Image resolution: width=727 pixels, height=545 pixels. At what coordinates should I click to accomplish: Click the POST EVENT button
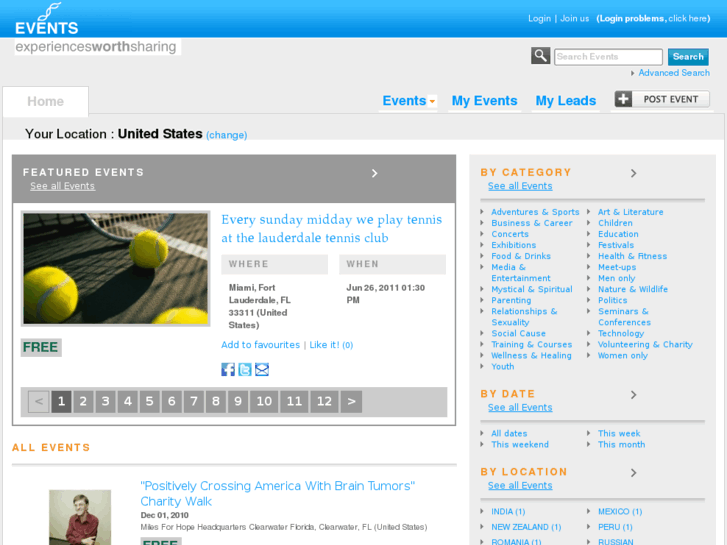tap(662, 99)
